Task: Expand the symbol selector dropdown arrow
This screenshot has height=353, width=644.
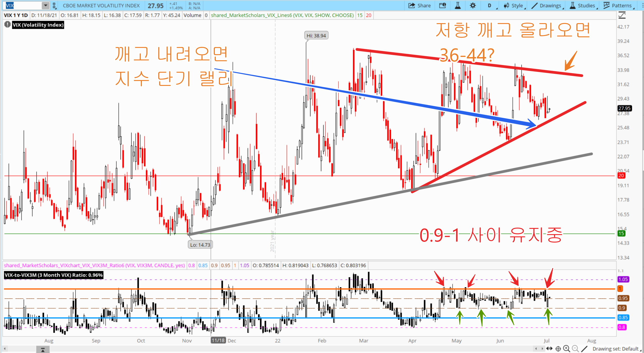Action: coord(45,5)
